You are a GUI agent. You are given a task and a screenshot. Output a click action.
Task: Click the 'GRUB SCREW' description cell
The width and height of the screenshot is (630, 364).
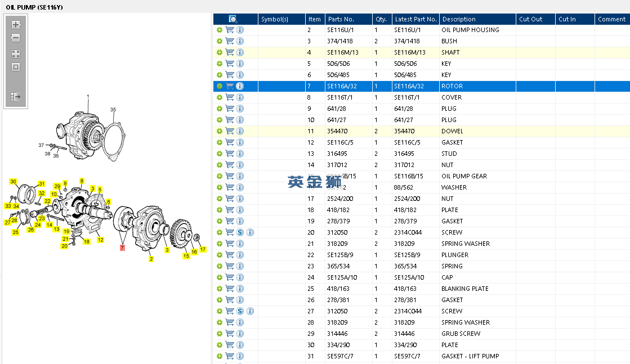(461, 334)
